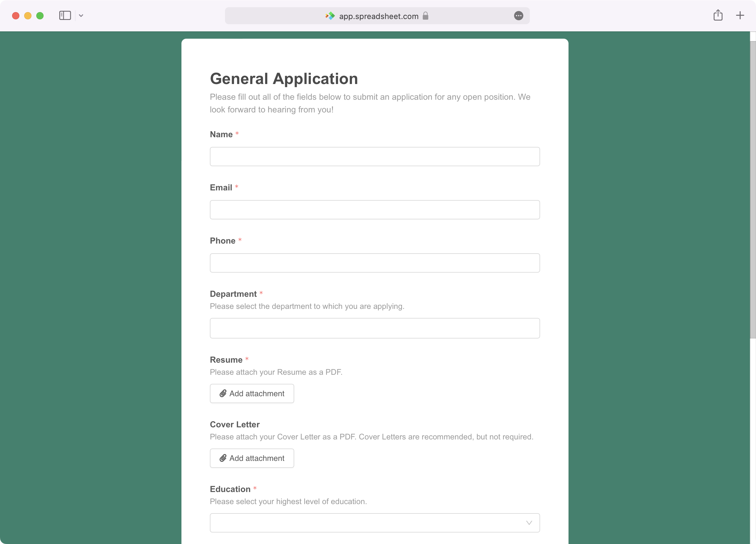Click the app.spreadsheet.com URL text
The image size is (756, 544).
pos(378,16)
